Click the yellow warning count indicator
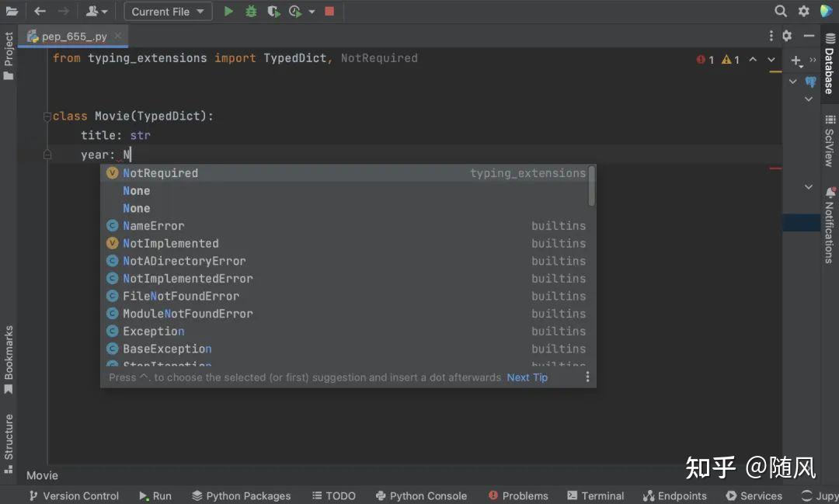The height and width of the screenshot is (504, 839). coord(730,59)
